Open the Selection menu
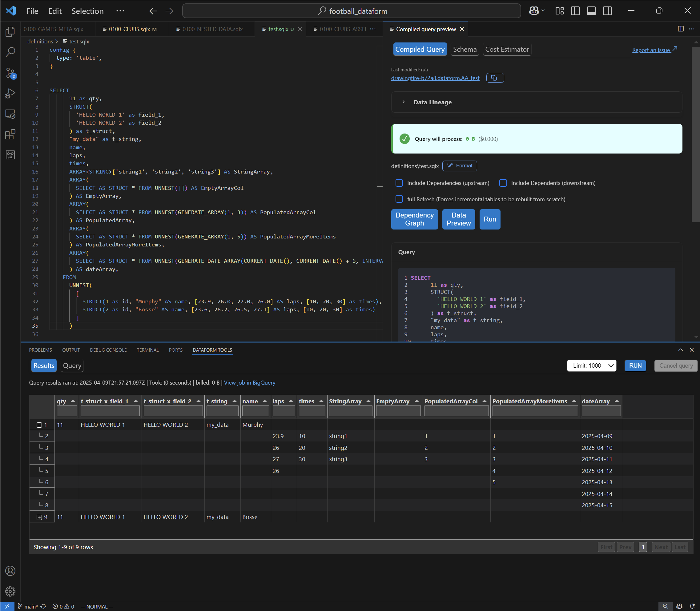The width and height of the screenshot is (700, 611). tap(87, 11)
